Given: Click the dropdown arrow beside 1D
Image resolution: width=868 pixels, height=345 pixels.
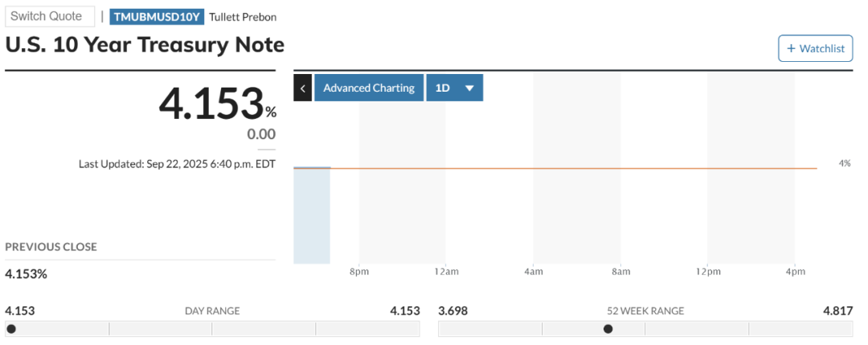Looking at the screenshot, I should (469, 88).
